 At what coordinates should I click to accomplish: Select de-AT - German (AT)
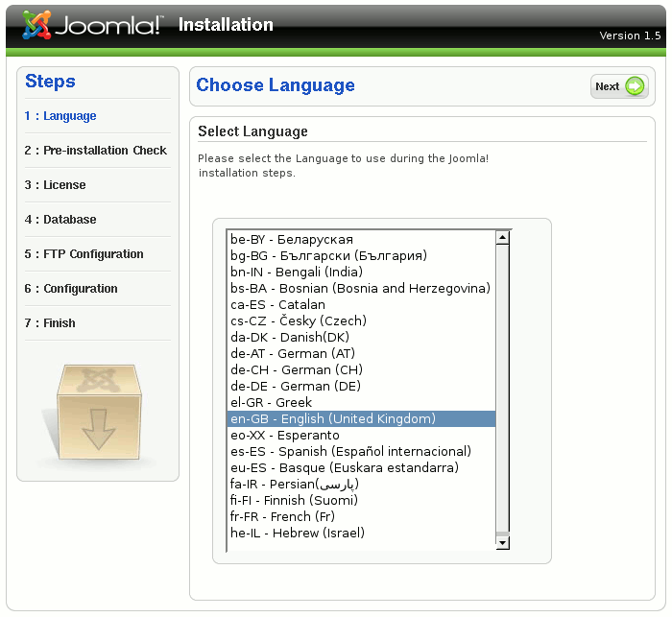[x=361, y=353]
